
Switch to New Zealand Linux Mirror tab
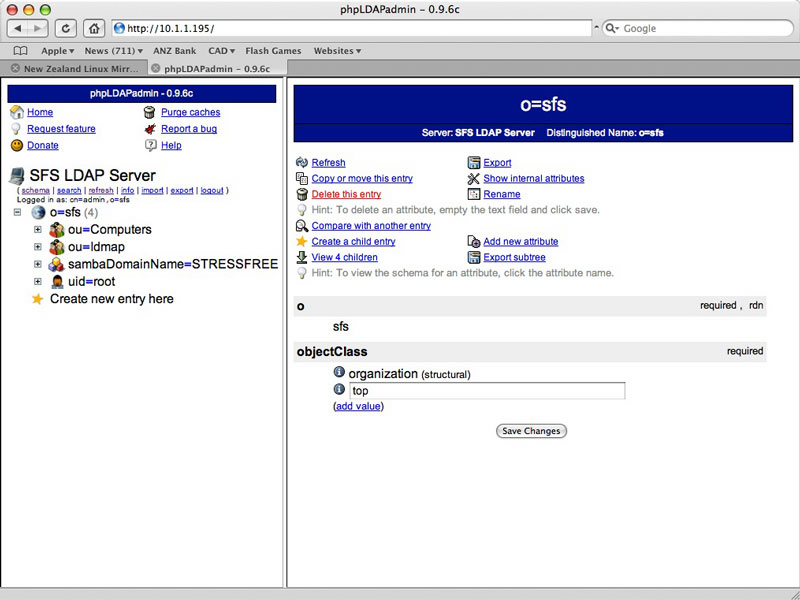coord(78,69)
